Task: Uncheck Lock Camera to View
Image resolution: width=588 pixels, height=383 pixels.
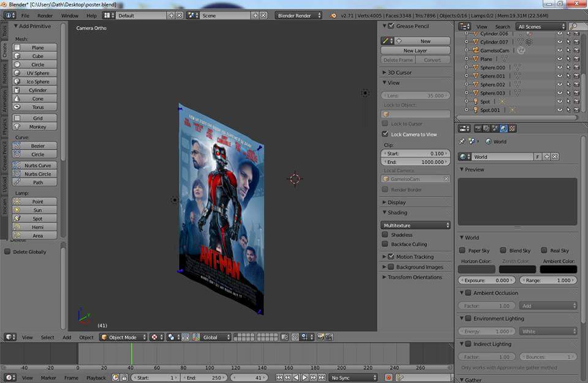Action: [385, 134]
